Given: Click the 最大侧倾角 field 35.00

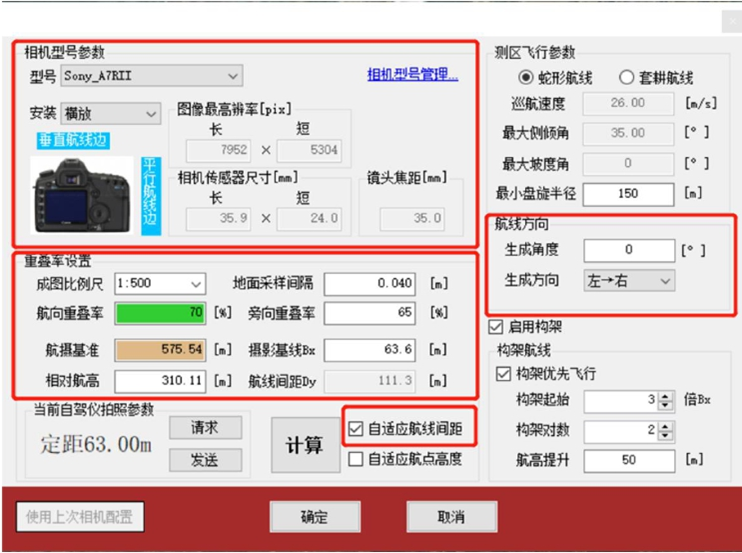Looking at the screenshot, I should coord(628,133).
